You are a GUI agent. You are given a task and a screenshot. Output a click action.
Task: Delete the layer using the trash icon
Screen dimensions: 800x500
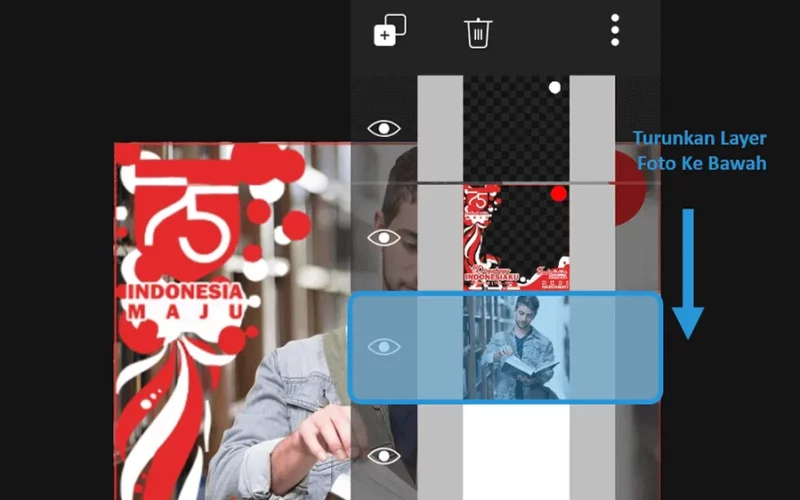478,33
